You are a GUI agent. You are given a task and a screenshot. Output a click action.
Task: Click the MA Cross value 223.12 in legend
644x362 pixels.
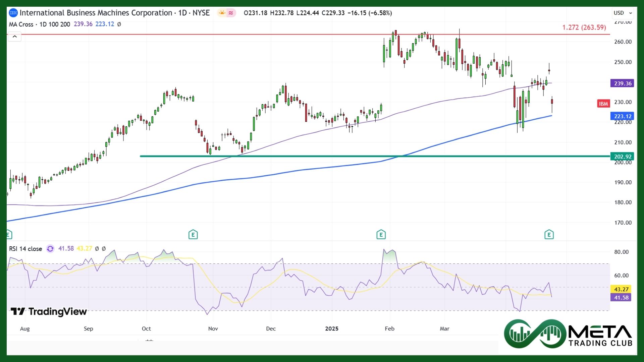(105, 24)
